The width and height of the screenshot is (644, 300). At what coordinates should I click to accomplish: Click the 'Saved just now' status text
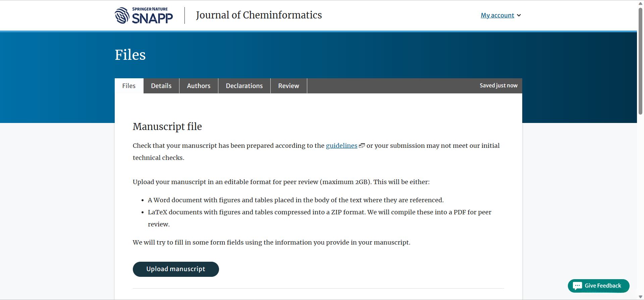click(x=498, y=86)
